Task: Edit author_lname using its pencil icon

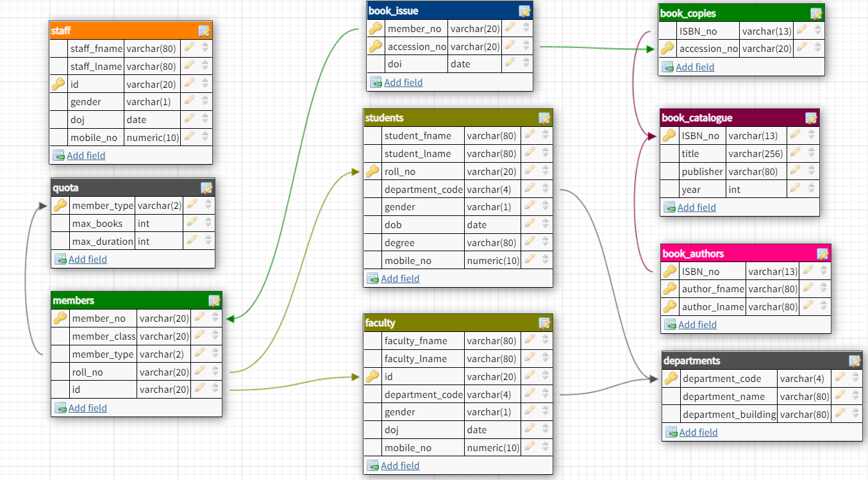Action: pos(808,306)
